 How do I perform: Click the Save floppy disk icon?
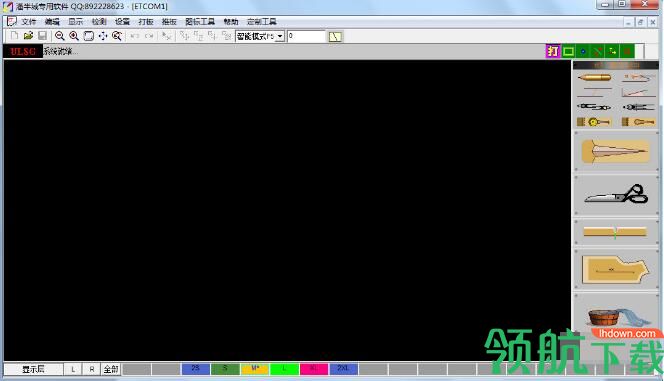click(42, 36)
